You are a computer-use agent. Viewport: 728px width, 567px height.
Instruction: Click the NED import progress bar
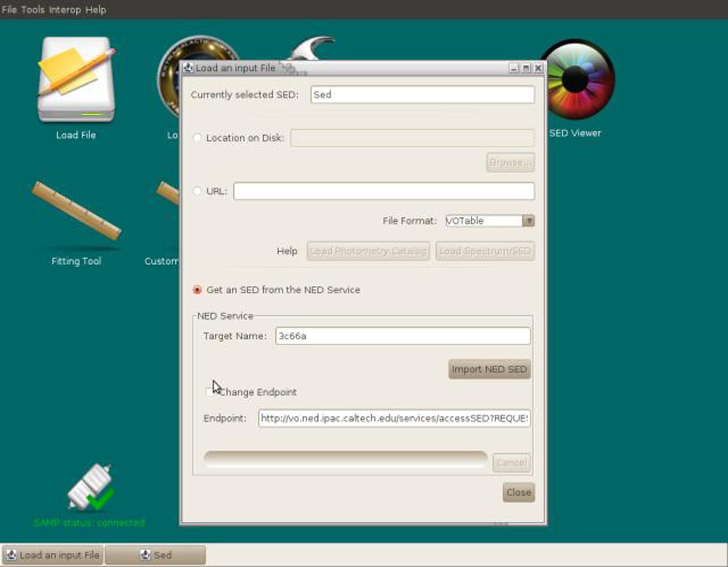tap(345, 459)
